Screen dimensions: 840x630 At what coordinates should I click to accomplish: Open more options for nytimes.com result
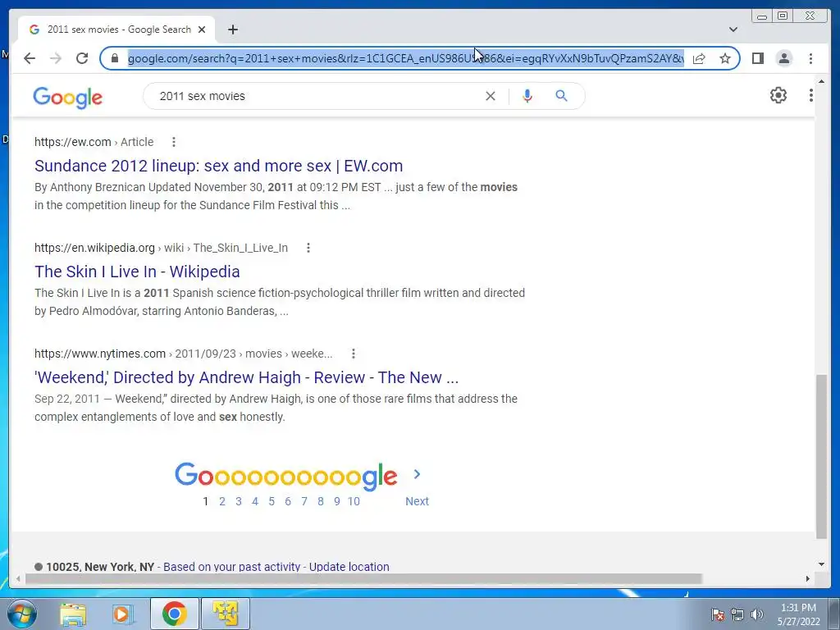[353, 354]
